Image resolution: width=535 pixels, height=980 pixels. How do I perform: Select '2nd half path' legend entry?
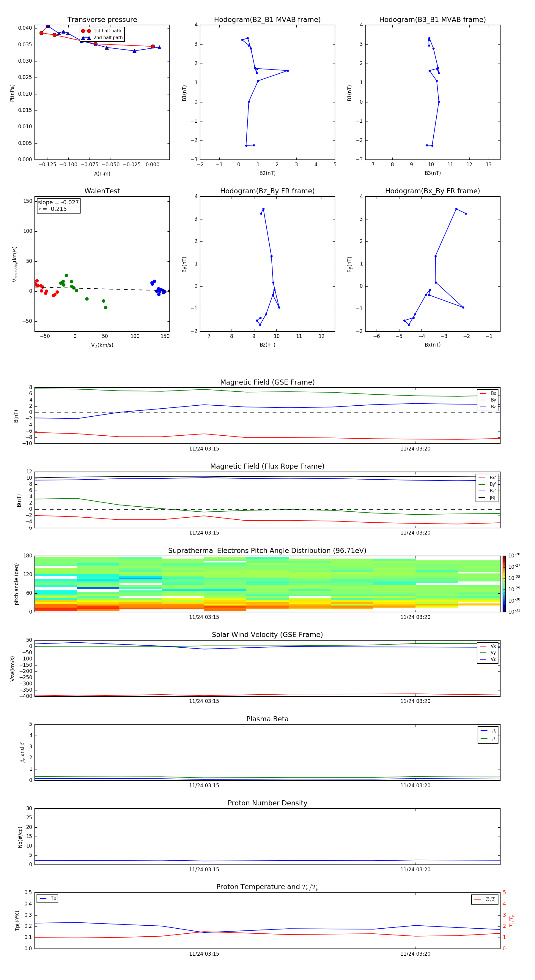[102, 38]
